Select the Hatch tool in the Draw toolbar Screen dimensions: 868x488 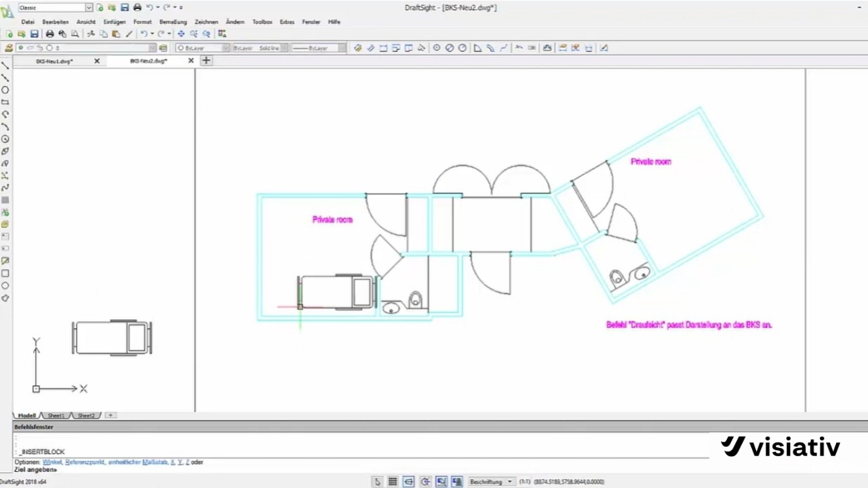coord(5,201)
